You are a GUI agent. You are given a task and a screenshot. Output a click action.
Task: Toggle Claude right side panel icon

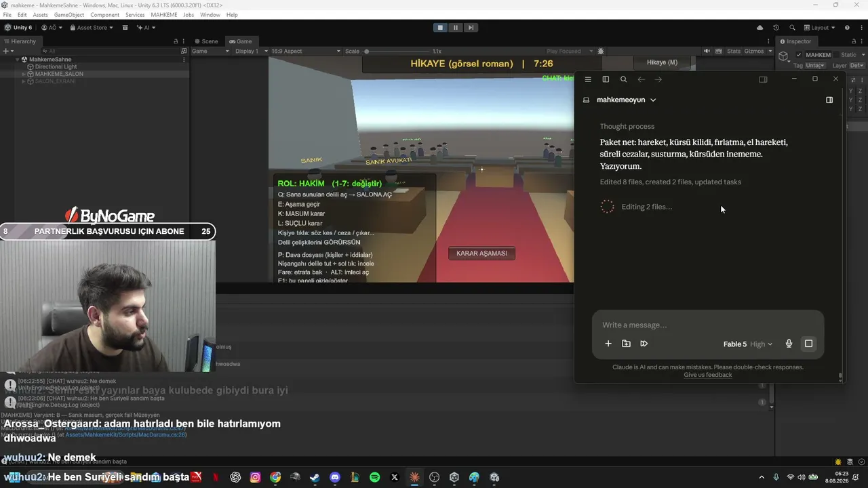(763, 79)
